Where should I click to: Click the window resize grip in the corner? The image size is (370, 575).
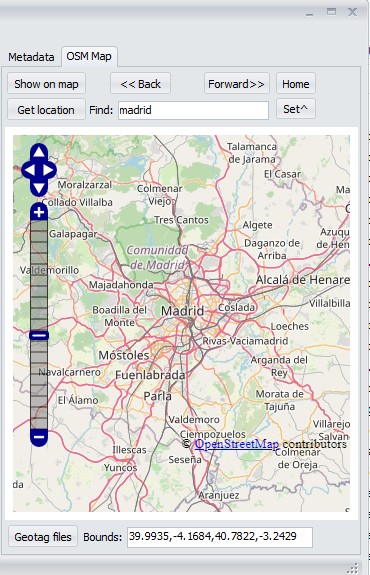click(352, 568)
